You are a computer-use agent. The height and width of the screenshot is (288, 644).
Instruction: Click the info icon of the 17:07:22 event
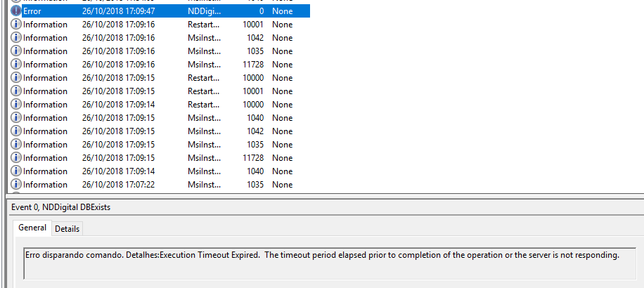pyautogui.click(x=16, y=185)
